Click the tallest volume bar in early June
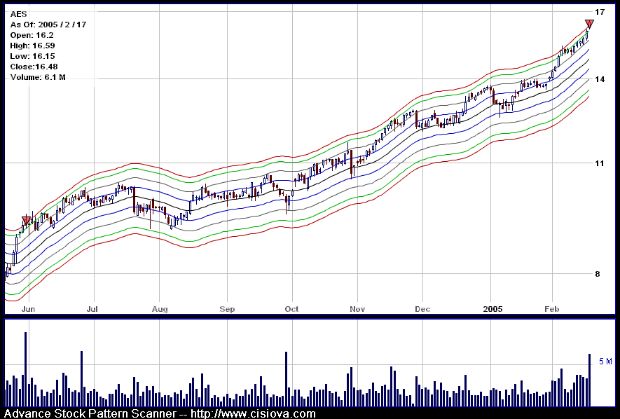This screenshot has height=419, width=620. coord(26,369)
